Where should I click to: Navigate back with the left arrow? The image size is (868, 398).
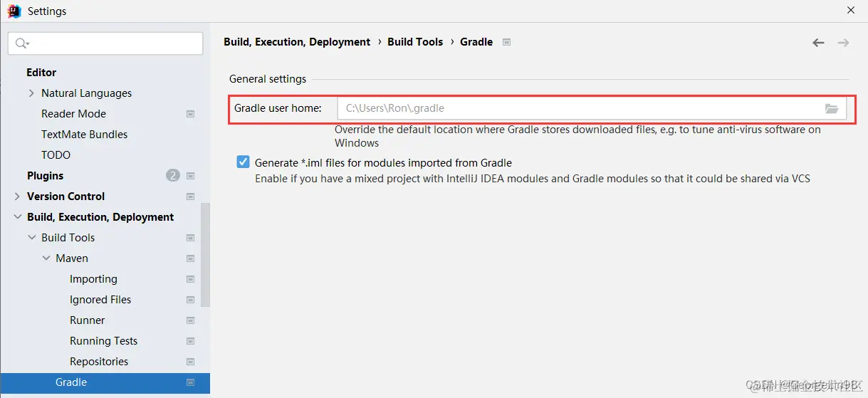(818, 43)
